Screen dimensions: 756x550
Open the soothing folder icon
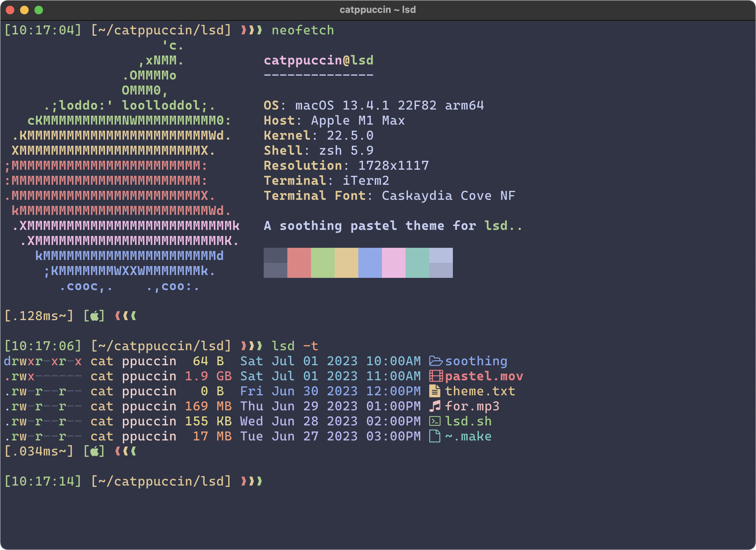pos(436,361)
